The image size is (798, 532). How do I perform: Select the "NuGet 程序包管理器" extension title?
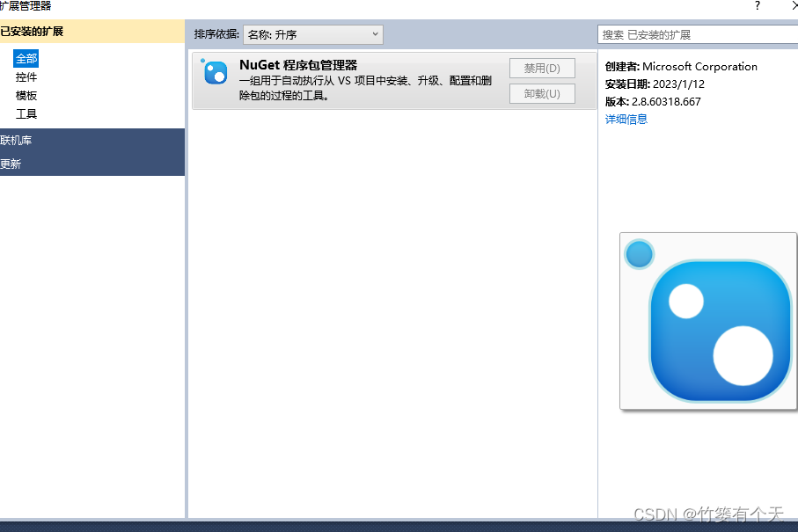tap(298, 65)
